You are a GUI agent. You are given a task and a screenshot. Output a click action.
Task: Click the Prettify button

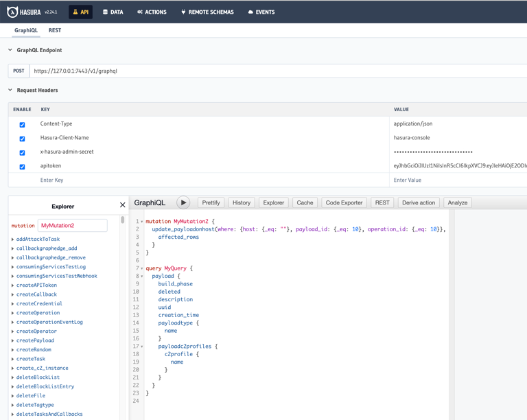(x=211, y=203)
